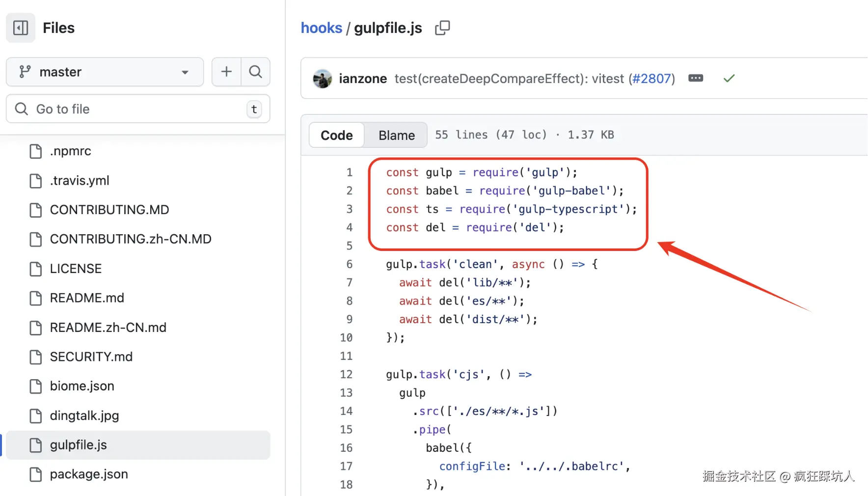
Task: Open pull request #2807 link
Action: (x=651, y=79)
